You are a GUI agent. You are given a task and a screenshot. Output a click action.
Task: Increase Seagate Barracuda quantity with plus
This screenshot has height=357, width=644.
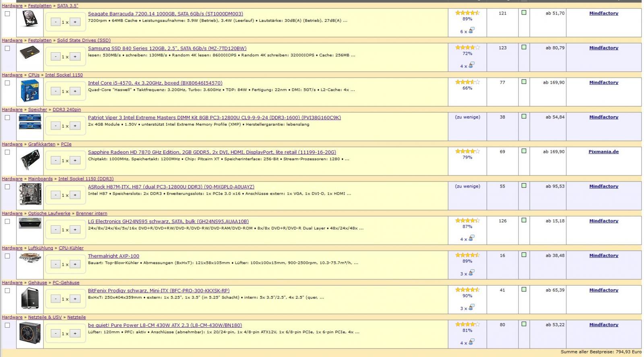[75, 22]
